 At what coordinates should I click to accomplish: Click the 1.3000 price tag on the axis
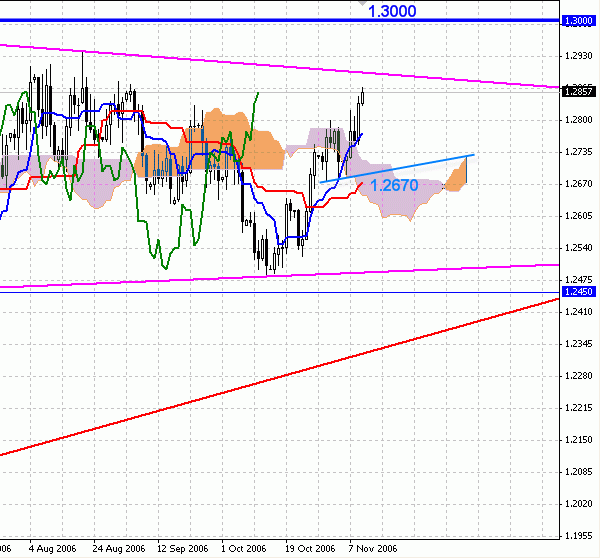click(x=579, y=21)
